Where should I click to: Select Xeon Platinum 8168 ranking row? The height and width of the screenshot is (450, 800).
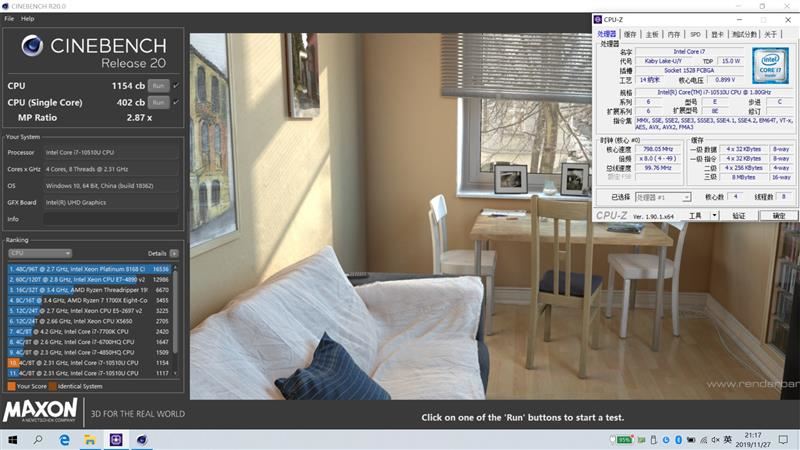click(x=89, y=269)
